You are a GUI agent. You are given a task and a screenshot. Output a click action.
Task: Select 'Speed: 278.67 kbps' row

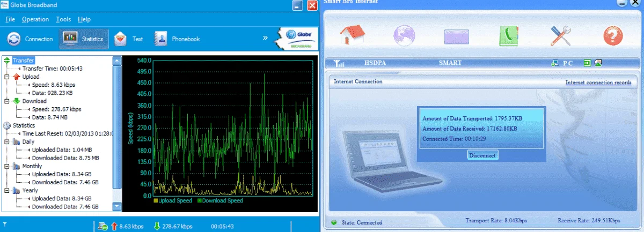pos(57,109)
